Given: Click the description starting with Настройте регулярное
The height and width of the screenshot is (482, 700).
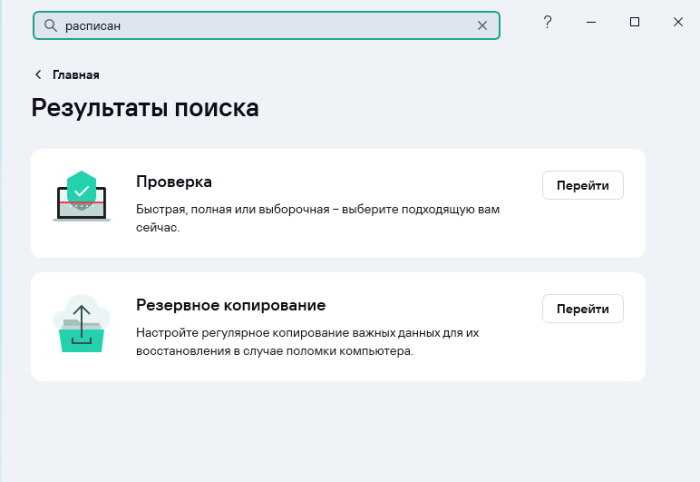Looking at the screenshot, I should [308, 342].
